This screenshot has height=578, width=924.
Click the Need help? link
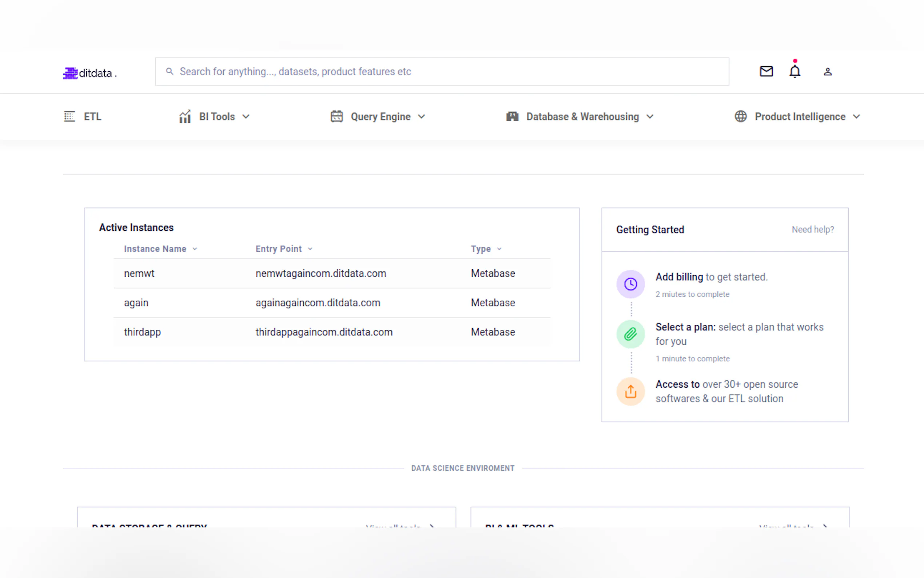[812, 229]
